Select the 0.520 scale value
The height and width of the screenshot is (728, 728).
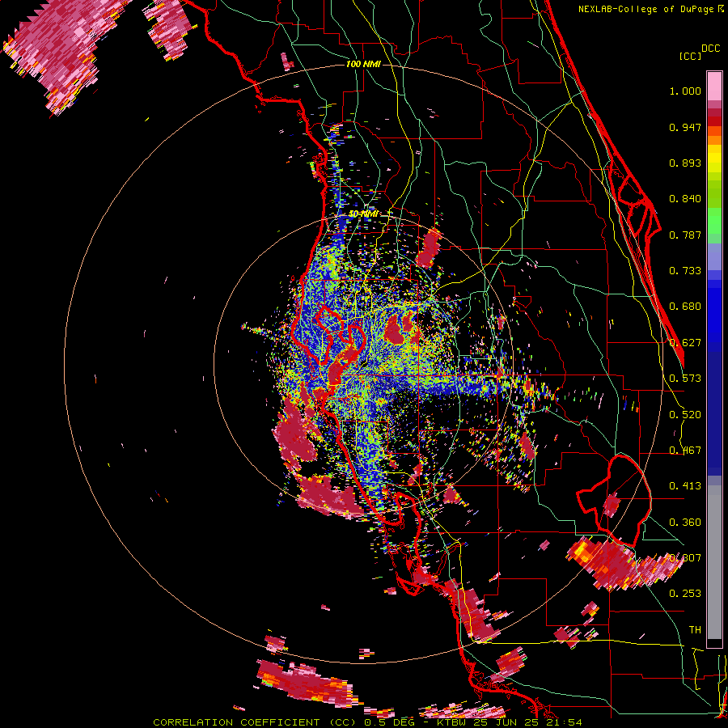click(685, 415)
